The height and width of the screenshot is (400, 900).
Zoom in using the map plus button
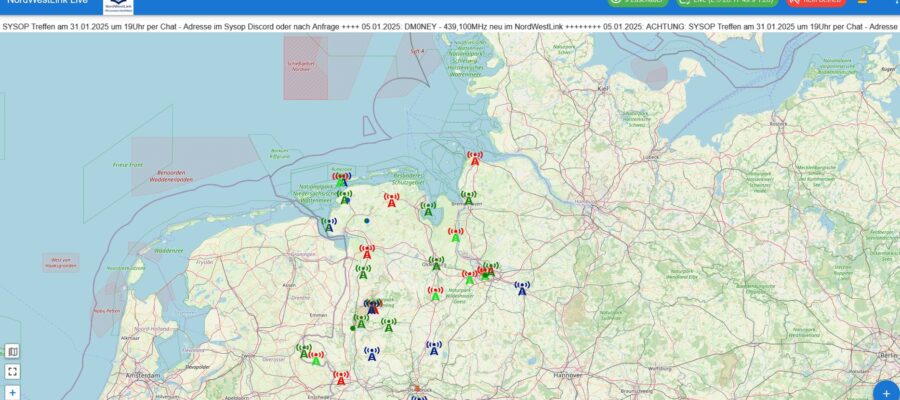click(12, 393)
